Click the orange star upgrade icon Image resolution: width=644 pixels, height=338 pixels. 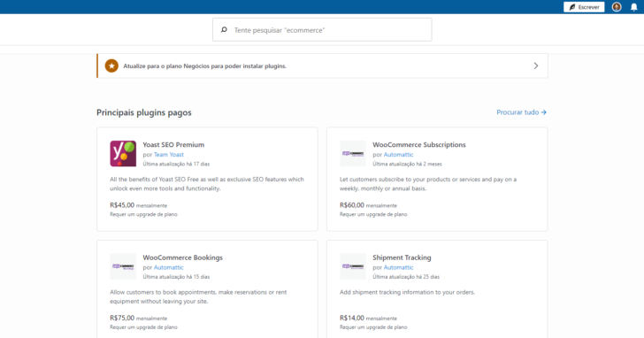click(x=111, y=65)
